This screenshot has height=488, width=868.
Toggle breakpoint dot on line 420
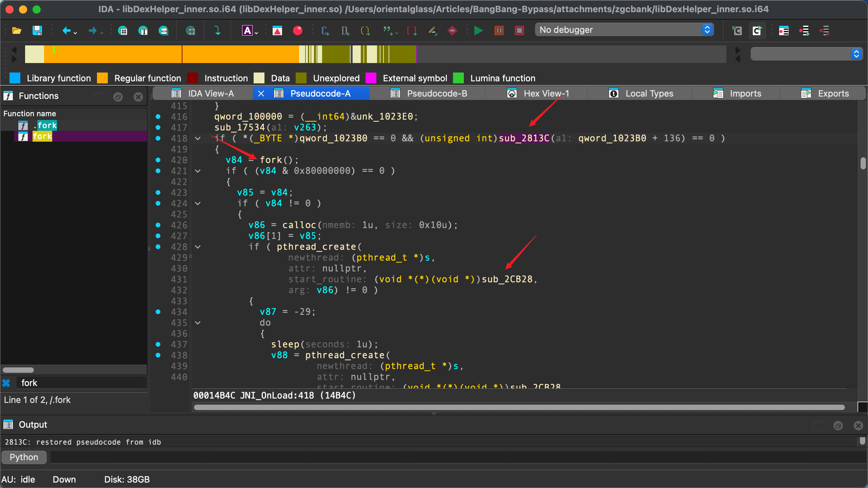coord(158,160)
